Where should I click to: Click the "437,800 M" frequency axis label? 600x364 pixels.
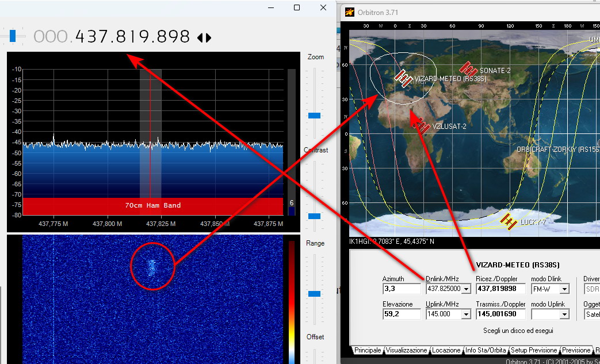pyautogui.click(x=108, y=224)
